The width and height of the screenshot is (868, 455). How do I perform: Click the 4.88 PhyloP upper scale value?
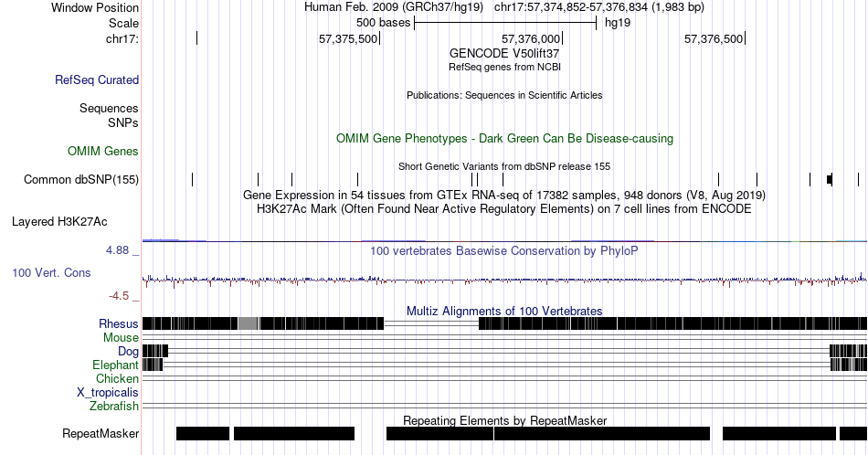117,250
